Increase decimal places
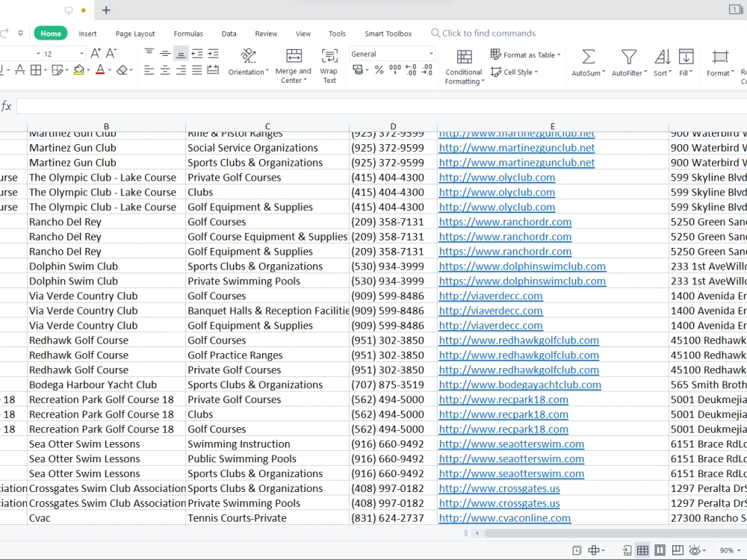Viewport: 747px width, 560px height. 411,70
